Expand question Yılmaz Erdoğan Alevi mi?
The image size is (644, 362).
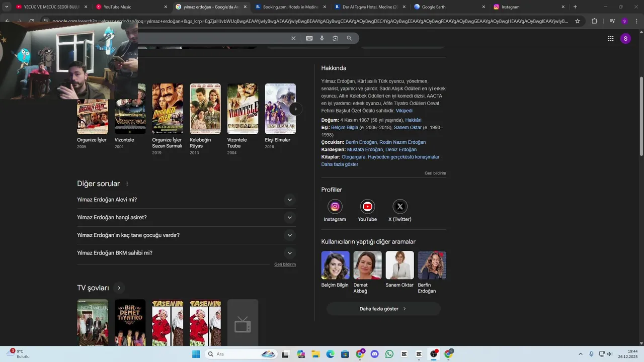[x=186, y=200]
